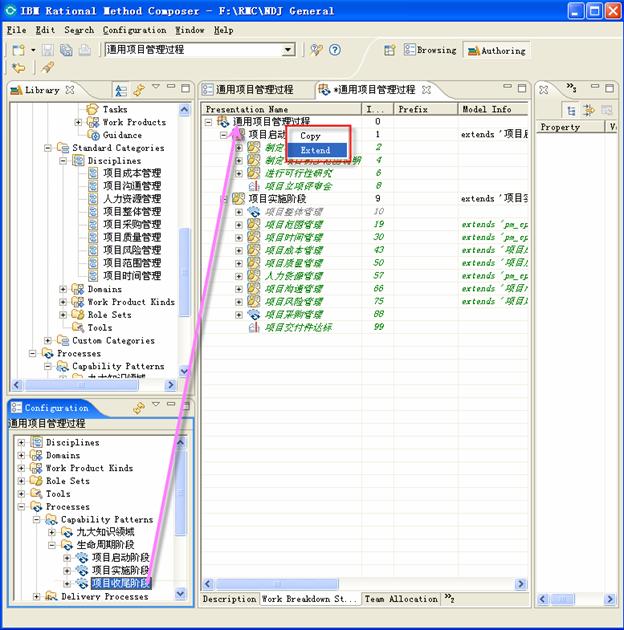Expand Work Product Kinds in Library
Screen dimensions: 624x630
(x=63, y=302)
